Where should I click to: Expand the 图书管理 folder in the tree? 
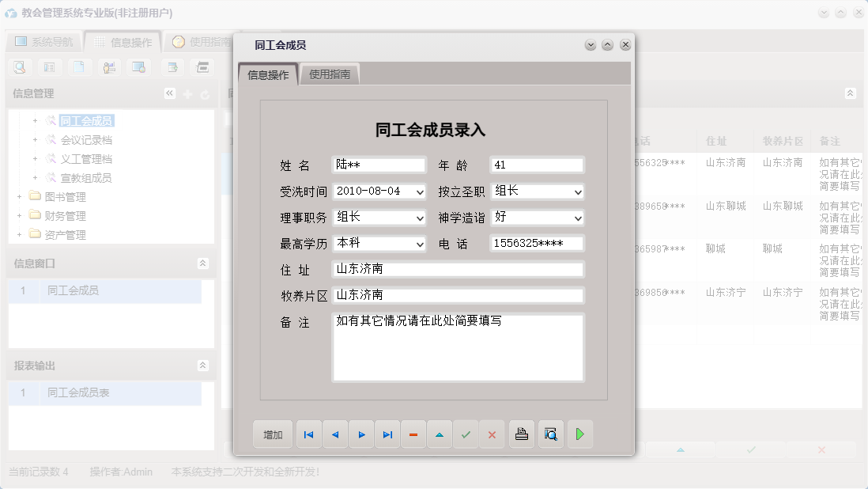click(x=17, y=196)
